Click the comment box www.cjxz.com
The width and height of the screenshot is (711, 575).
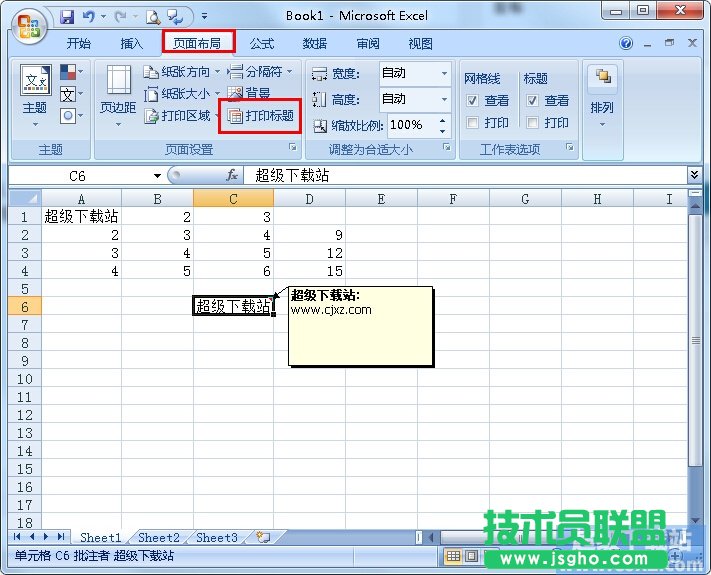coord(361,326)
